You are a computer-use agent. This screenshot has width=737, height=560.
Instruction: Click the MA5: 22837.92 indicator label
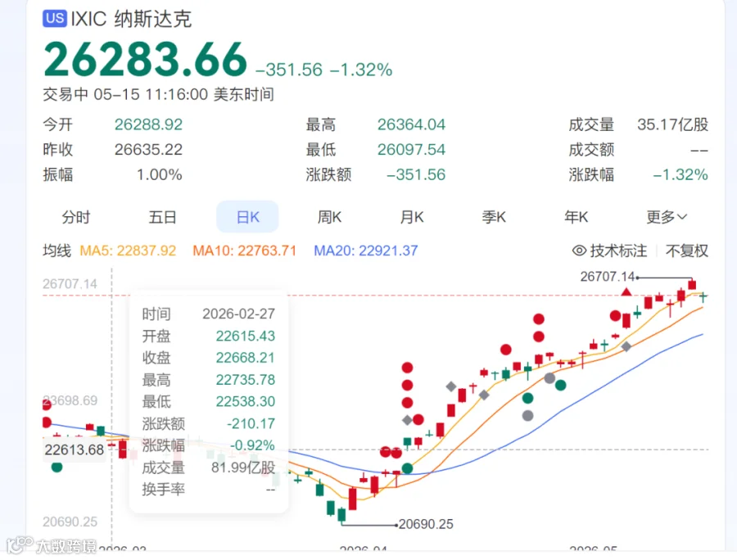pos(128,251)
